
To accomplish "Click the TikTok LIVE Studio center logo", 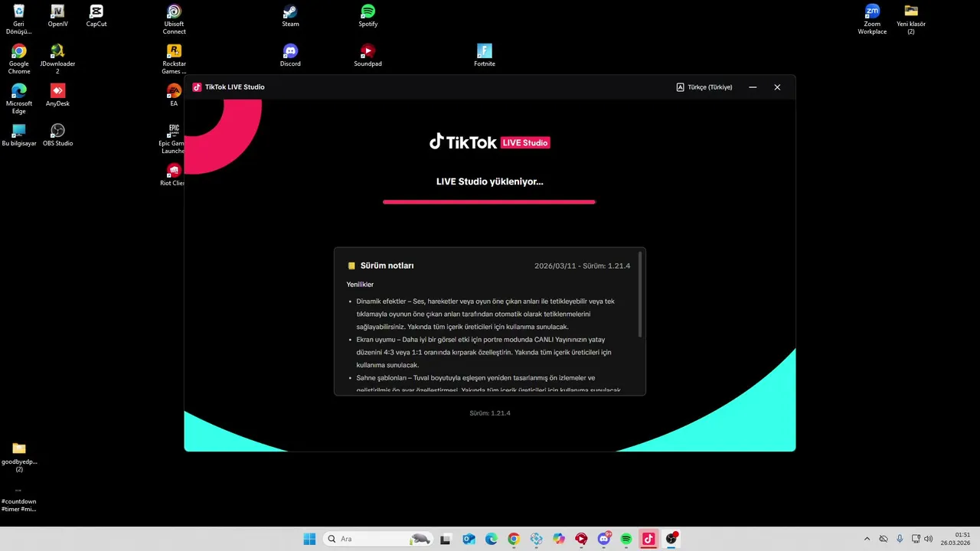I will (489, 142).
